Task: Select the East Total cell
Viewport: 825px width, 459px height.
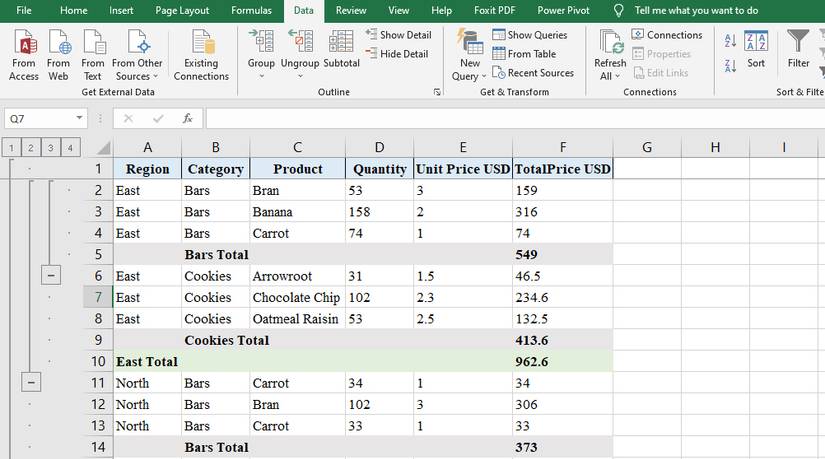Action: point(147,361)
